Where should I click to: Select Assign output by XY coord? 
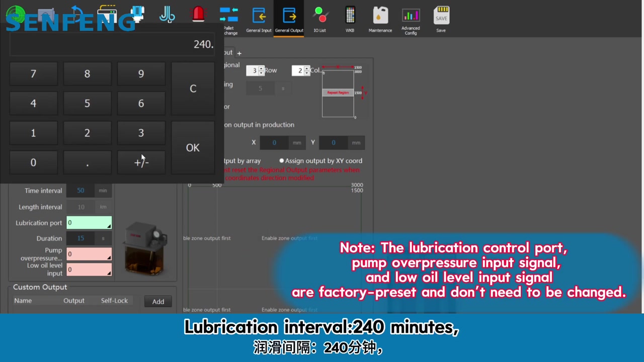coord(282,161)
